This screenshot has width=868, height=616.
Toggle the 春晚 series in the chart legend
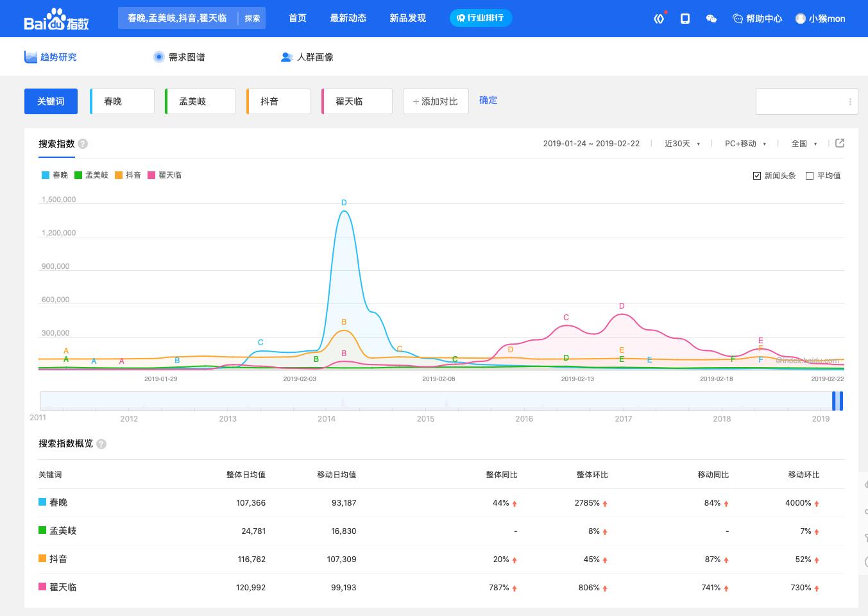[x=54, y=175]
